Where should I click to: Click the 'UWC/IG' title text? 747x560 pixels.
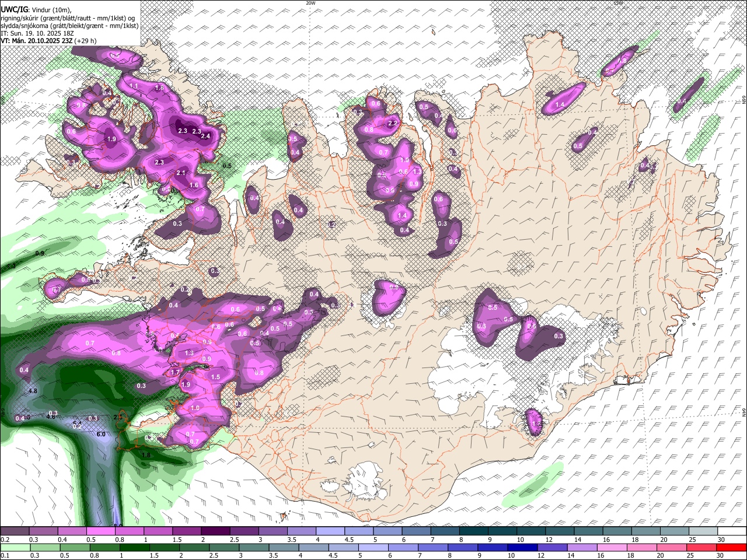[x=15, y=9]
